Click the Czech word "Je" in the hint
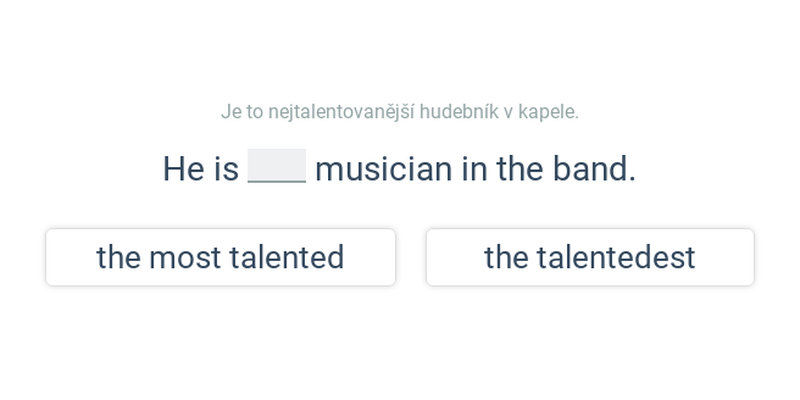Screen dimensions: 800x400 point(230,112)
